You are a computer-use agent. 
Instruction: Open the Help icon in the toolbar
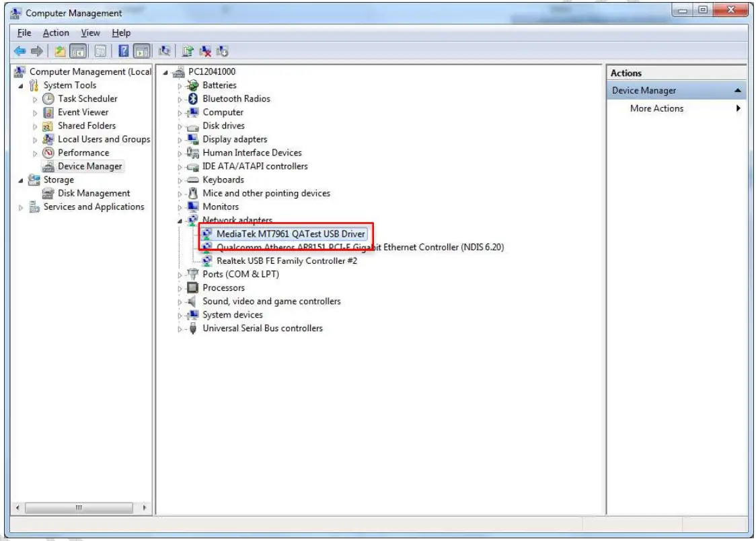click(x=124, y=50)
